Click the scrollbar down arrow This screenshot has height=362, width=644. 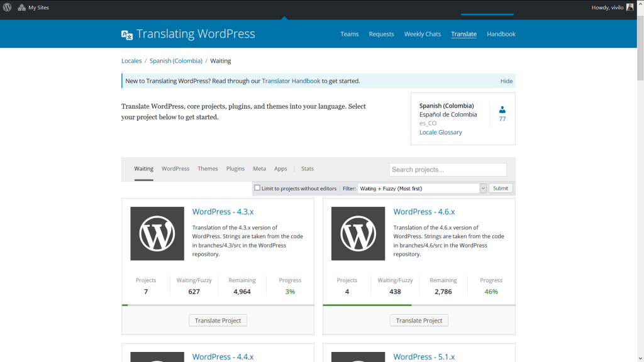[x=640, y=358]
